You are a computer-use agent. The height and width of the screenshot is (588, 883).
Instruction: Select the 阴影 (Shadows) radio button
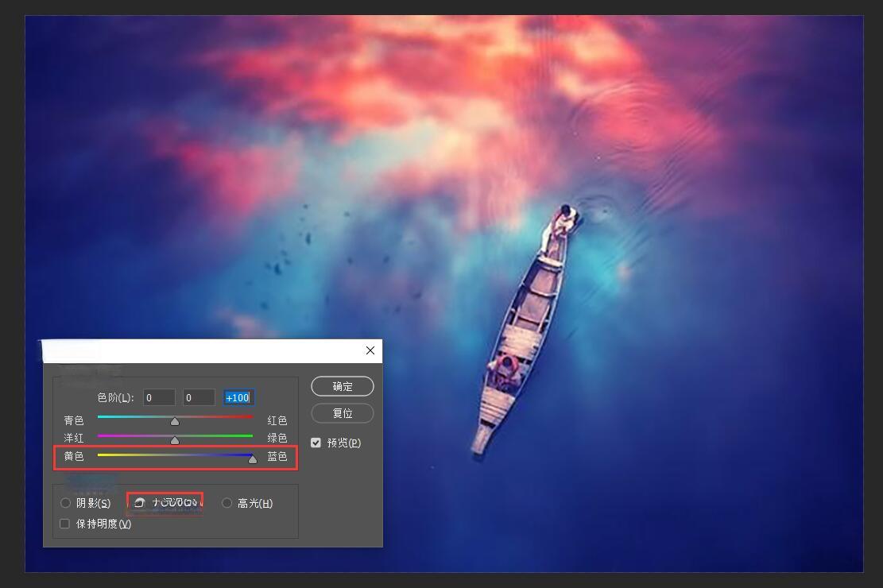(x=66, y=503)
